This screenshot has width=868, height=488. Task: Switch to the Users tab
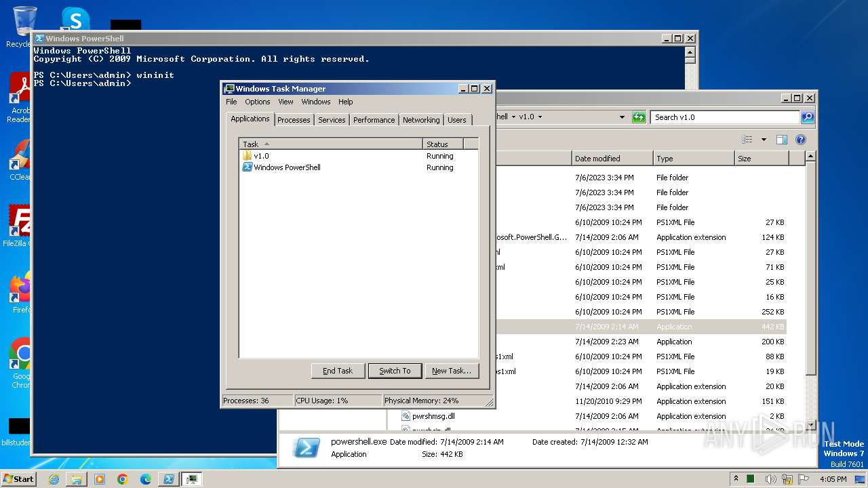[457, 120]
